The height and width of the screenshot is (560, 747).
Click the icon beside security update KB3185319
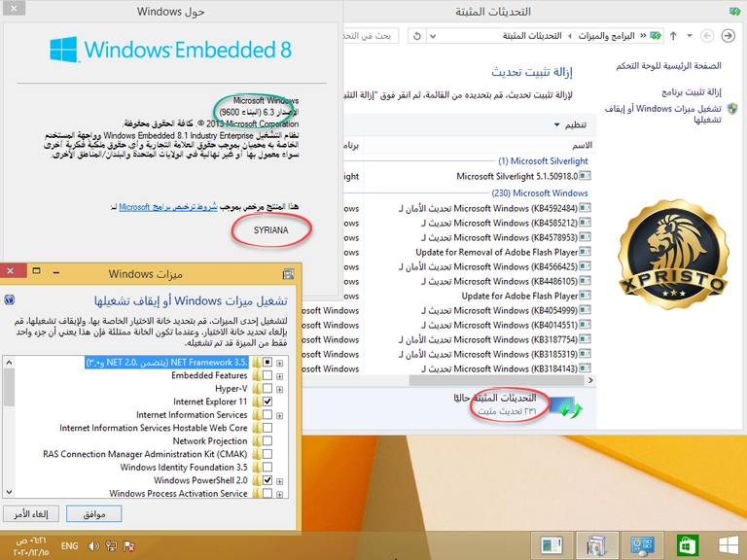(585, 354)
